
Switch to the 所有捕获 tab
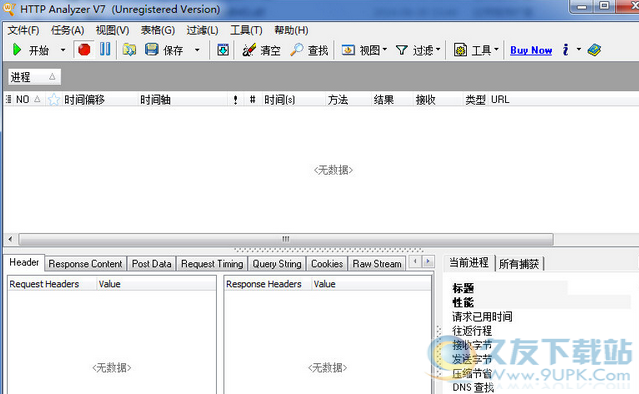click(x=519, y=264)
